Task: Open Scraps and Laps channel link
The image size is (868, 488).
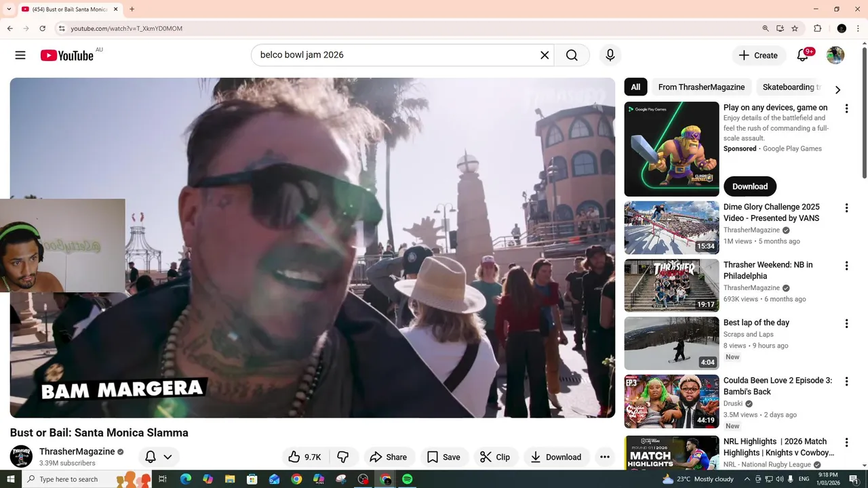Action: tap(748, 334)
